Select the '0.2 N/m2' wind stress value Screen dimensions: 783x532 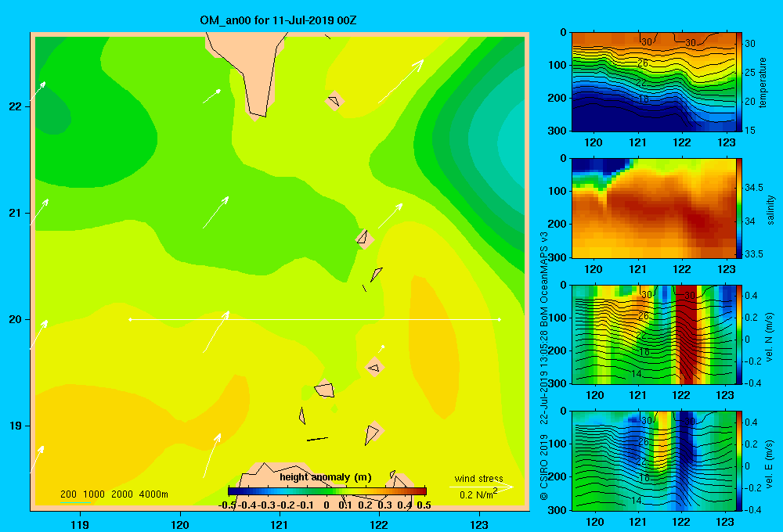pyautogui.click(x=478, y=494)
